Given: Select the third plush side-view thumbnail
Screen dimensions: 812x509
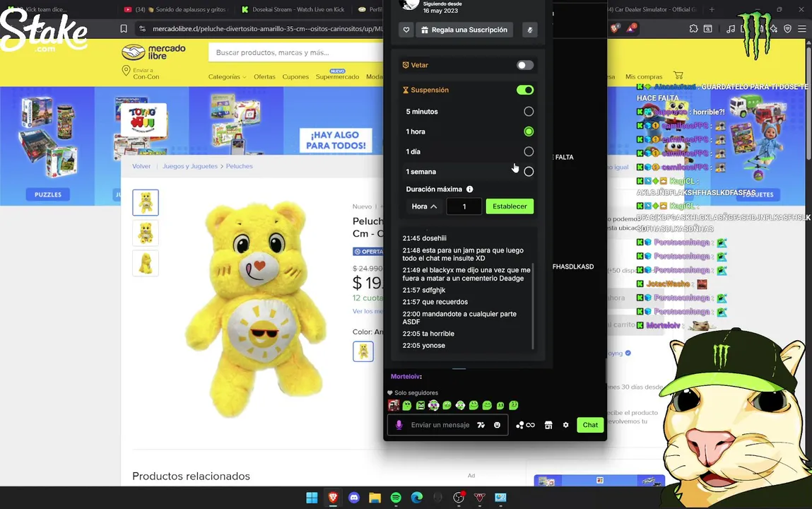Looking at the screenshot, I should (x=146, y=264).
